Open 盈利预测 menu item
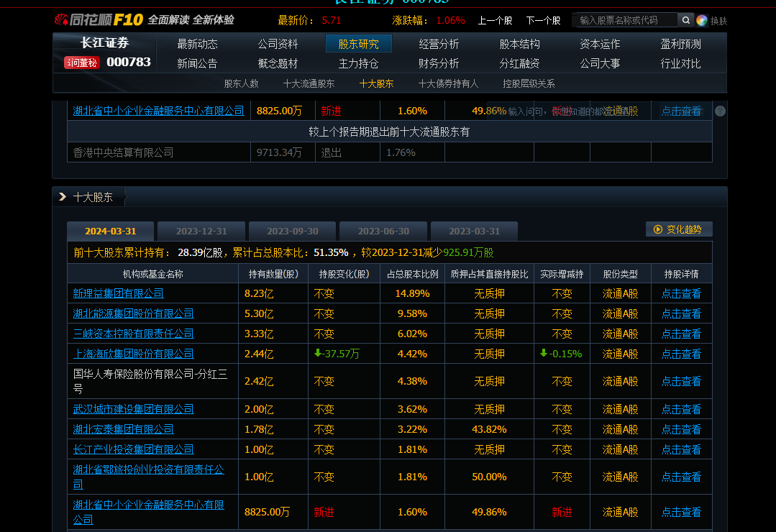Screen dimensions: 776x532 point(680,44)
